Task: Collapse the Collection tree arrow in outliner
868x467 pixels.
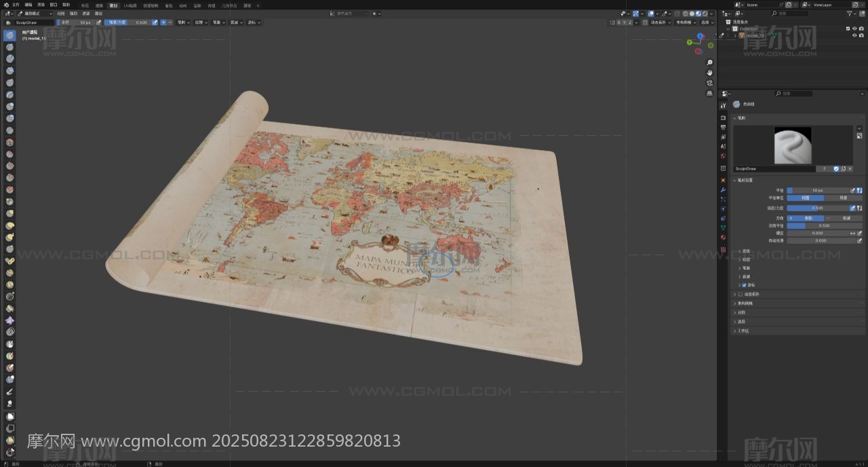Action: [728, 29]
